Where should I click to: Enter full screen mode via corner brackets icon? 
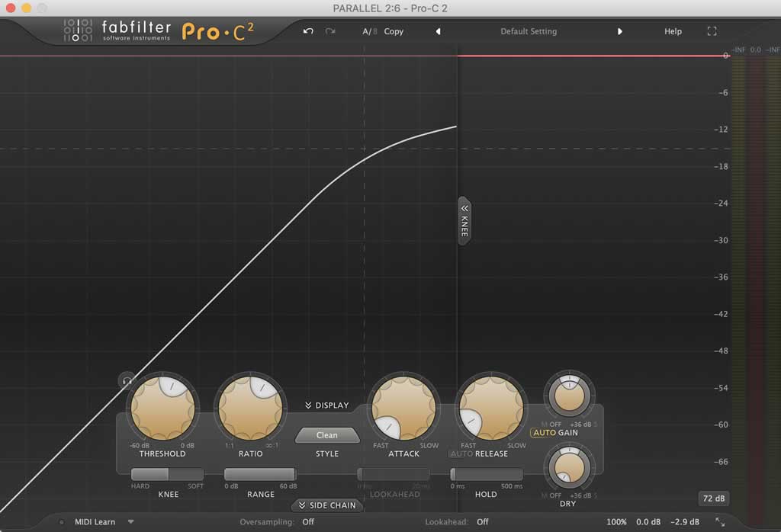(x=712, y=31)
